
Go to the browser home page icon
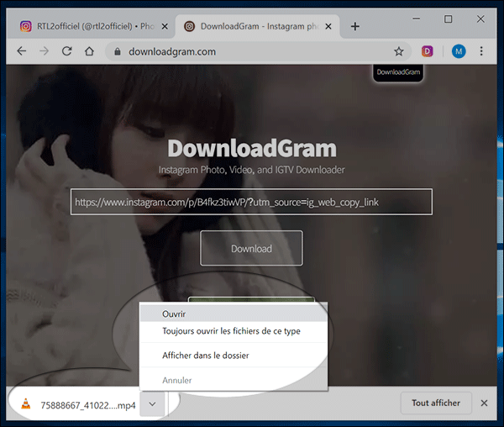coord(89,51)
